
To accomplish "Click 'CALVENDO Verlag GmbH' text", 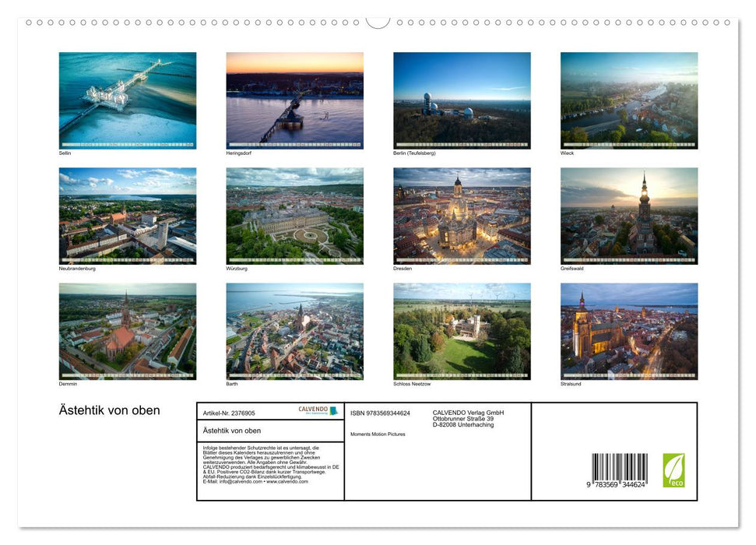I will pos(468,413).
